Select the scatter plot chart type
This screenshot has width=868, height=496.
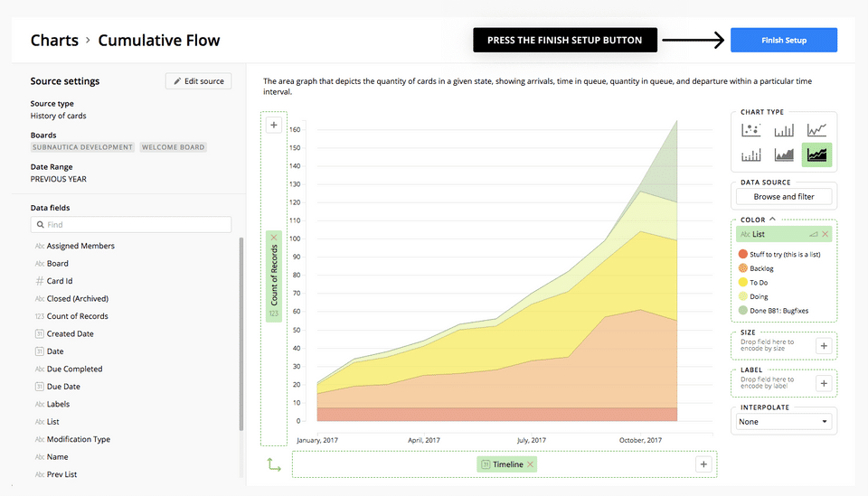point(750,130)
